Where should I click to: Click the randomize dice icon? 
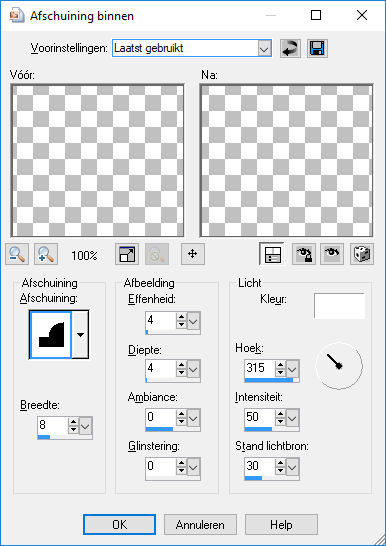click(x=362, y=254)
